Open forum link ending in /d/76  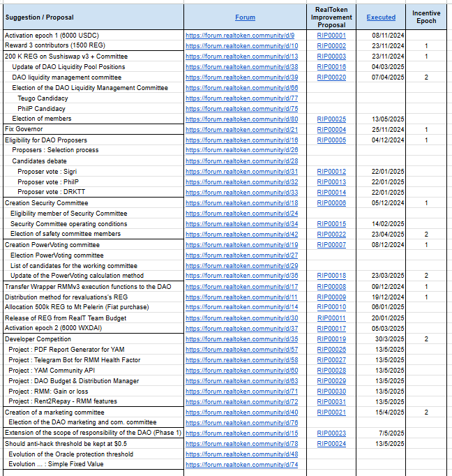click(242, 423)
